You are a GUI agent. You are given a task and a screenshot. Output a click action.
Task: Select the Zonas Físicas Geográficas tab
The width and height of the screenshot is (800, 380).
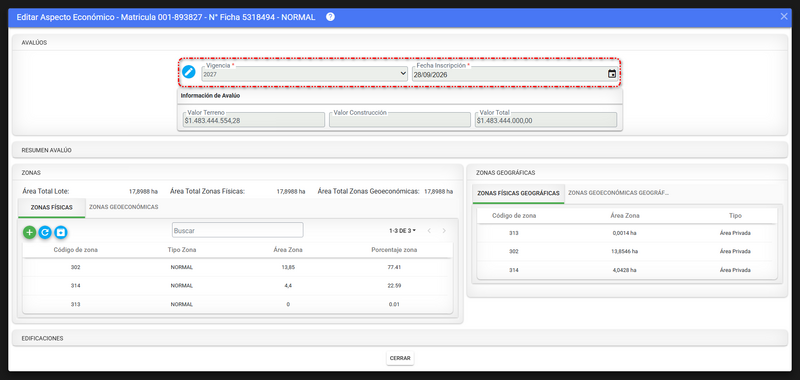[x=518, y=193]
